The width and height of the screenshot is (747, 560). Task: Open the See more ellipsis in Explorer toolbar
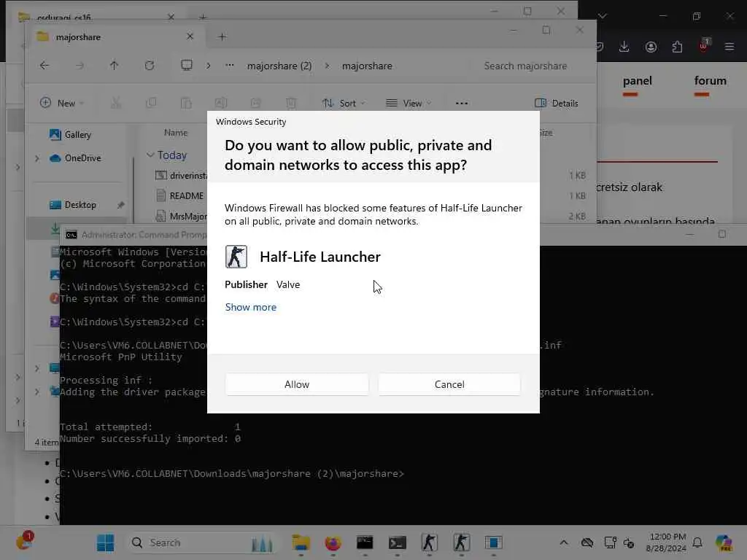462,103
